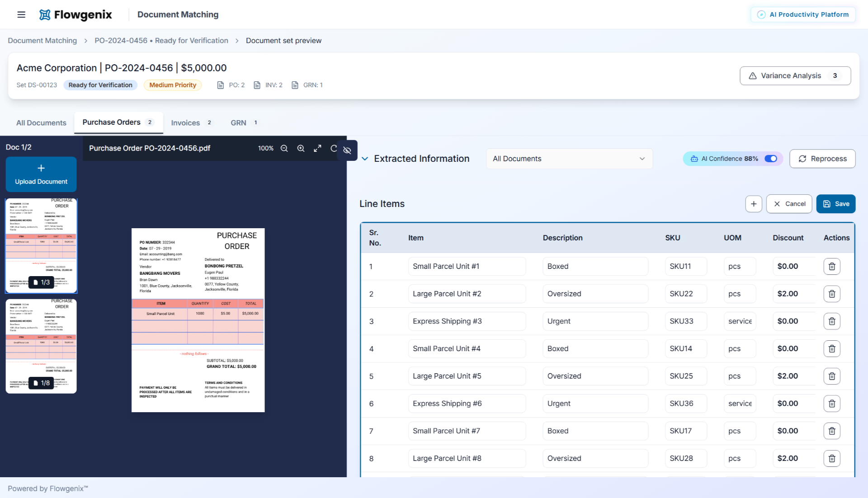Select the second document thumbnail 1/8

tap(41, 346)
